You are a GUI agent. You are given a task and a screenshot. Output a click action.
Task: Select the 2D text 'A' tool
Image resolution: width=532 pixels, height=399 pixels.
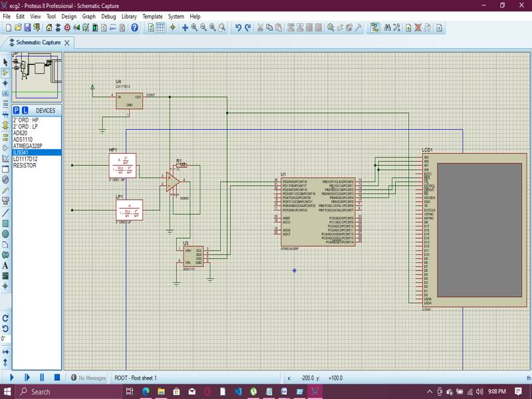pos(5,265)
